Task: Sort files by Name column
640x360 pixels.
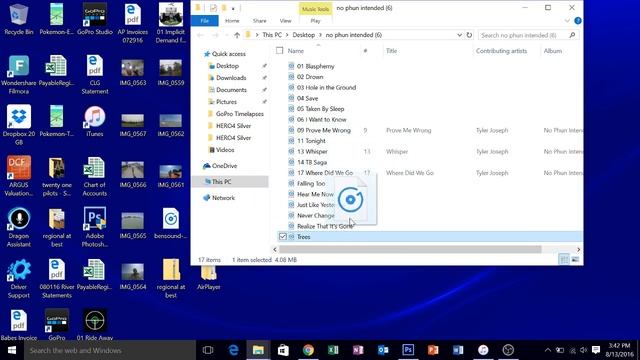Action: tap(296, 51)
